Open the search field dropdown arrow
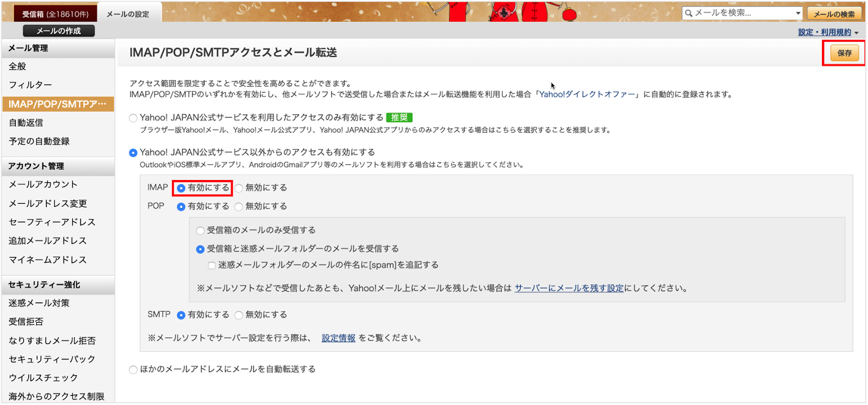 tap(798, 13)
